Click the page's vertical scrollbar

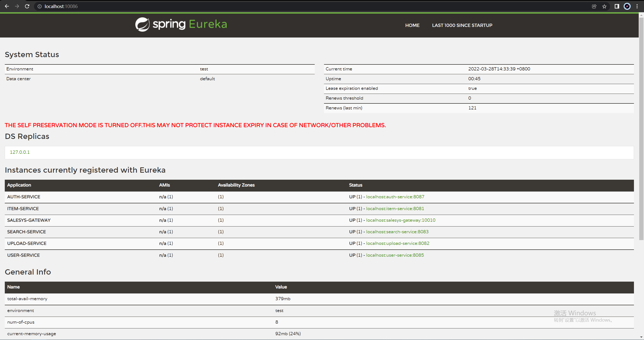point(641,126)
